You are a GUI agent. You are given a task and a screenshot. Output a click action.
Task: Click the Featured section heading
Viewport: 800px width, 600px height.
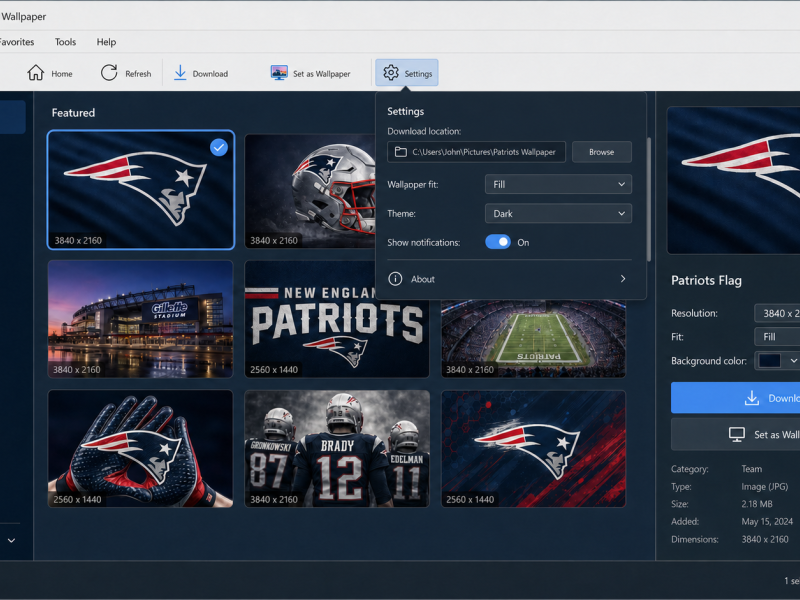[x=73, y=113]
